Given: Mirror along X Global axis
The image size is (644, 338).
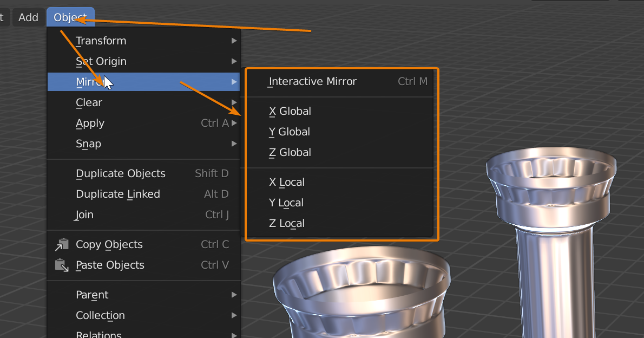Looking at the screenshot, I should pos(290,112).
